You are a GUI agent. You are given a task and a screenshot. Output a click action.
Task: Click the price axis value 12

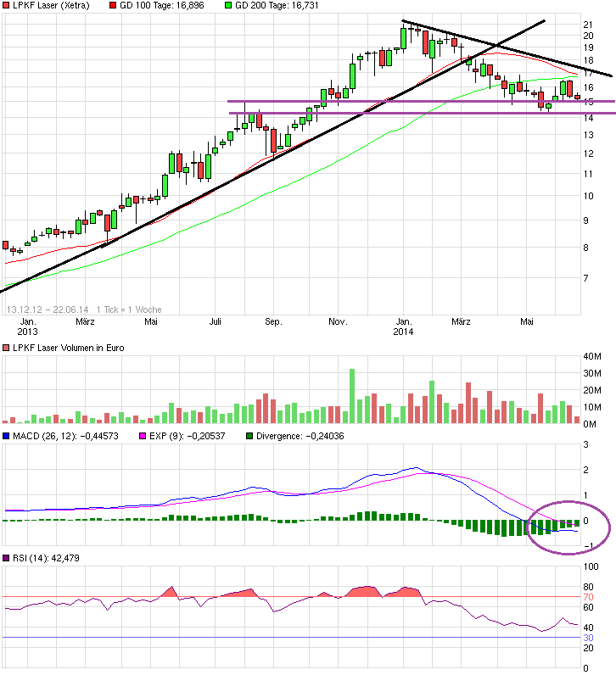pyautogui.click(x=588, y=153)
